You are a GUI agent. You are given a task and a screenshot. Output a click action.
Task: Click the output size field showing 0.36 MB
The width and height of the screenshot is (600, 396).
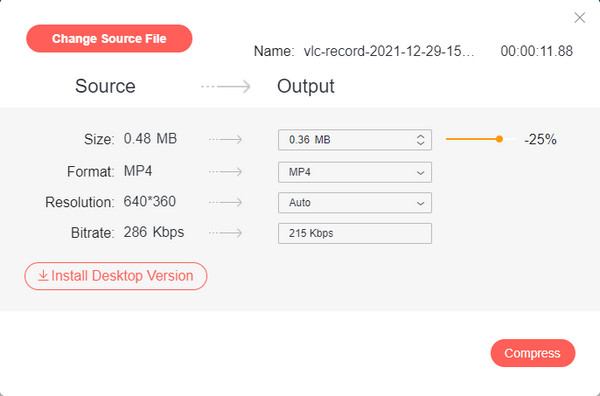click(355, 140)
